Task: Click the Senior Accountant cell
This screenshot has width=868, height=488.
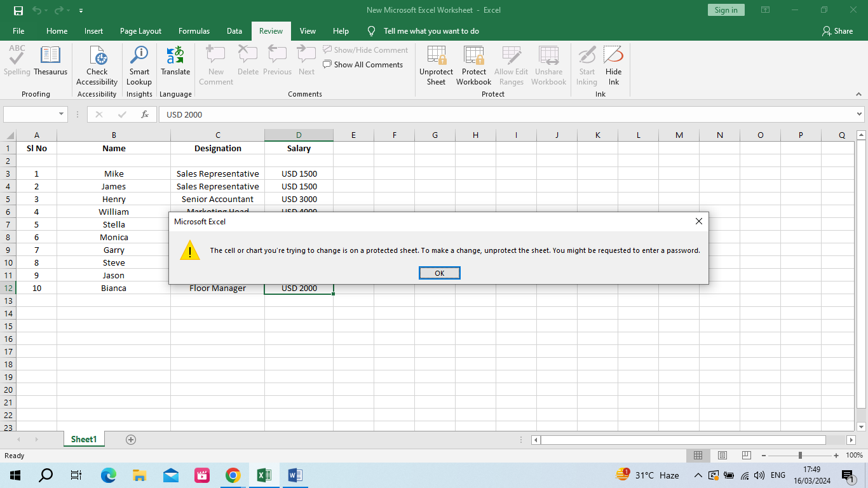Action: click(x=217, y=199)
